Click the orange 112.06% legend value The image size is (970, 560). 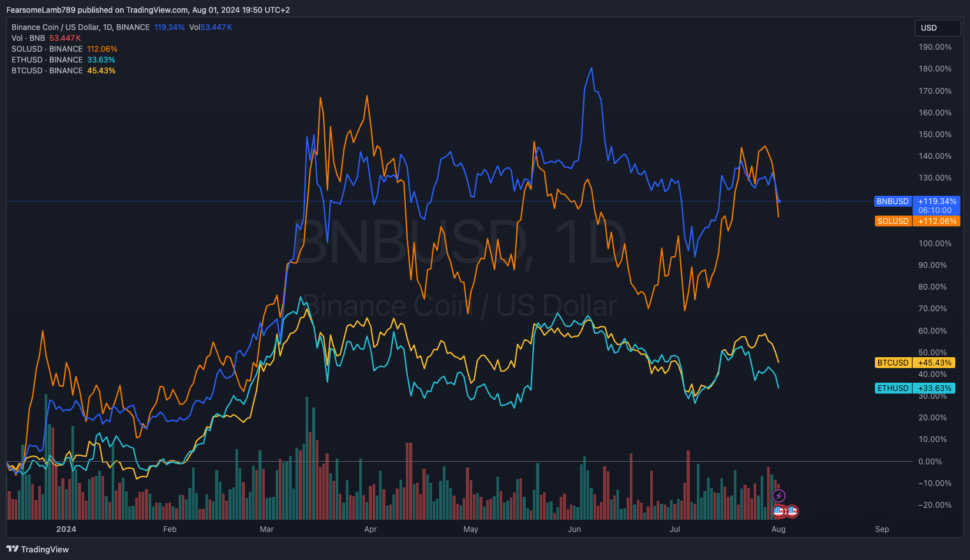[x=102, y=49]
